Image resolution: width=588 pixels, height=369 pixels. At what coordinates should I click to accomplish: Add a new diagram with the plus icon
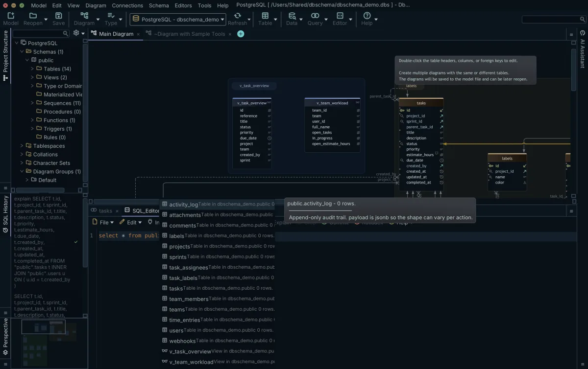[241, 34]
